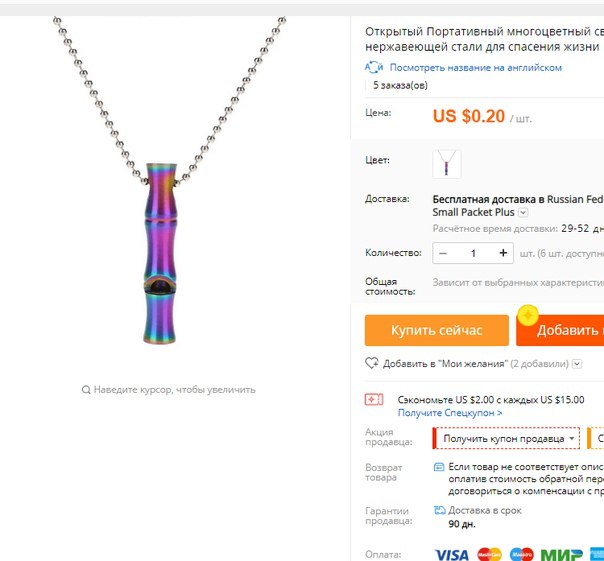Click the МИР payment logo
Screen dimensions: 604x561
coord(561,555)
